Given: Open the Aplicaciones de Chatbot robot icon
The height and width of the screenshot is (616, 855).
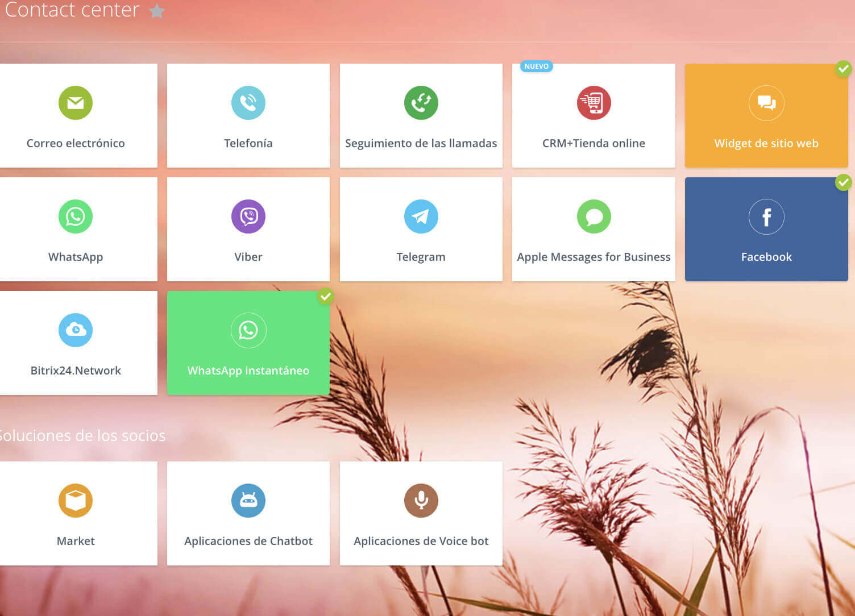Looking at the screenshot, I should point(248,501).
